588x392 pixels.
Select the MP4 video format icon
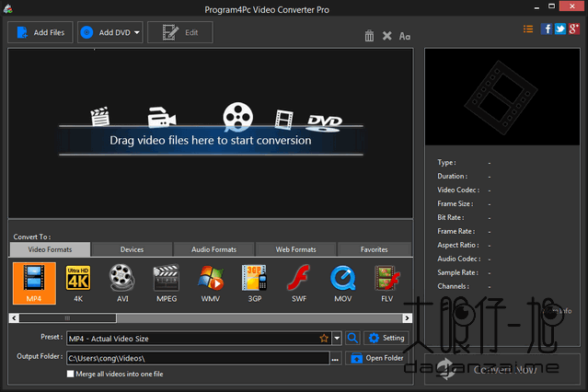(34, 283)
